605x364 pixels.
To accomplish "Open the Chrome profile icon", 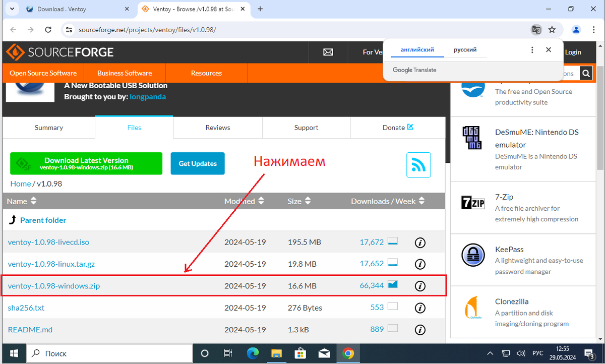I will coord(577,30).
